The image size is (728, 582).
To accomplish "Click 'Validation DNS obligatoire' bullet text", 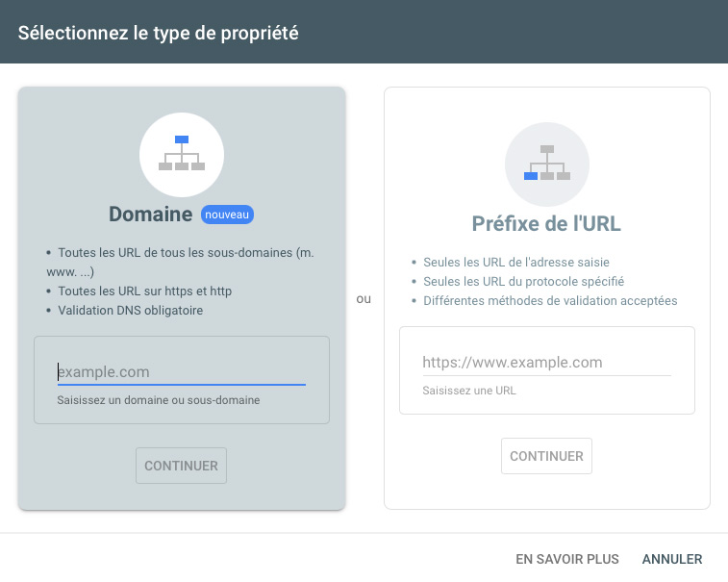I will pyautogui.click(x=131, y=311).
